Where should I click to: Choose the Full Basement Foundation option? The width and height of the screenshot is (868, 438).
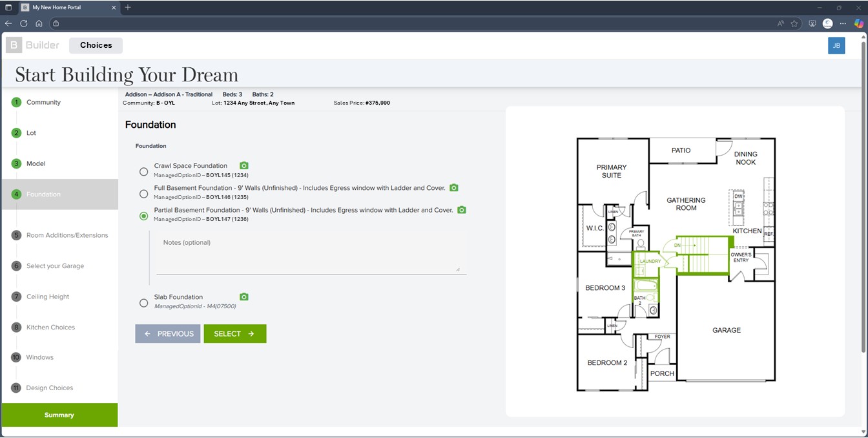click(x=144, y=194)
